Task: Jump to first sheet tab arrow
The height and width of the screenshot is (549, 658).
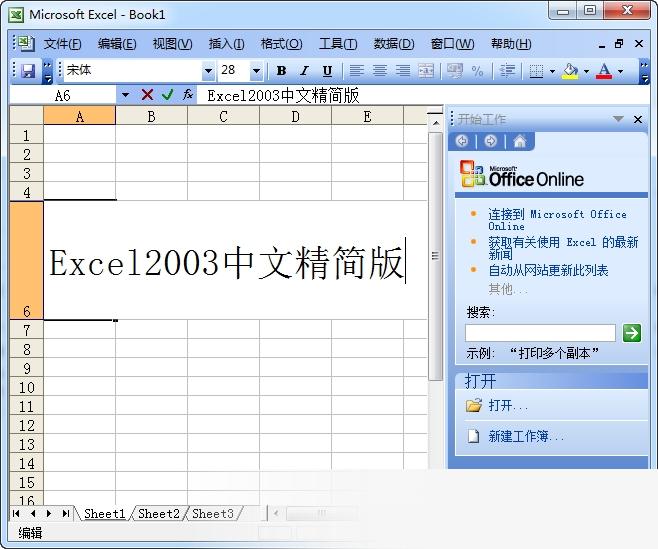Action: pos(16,513)
